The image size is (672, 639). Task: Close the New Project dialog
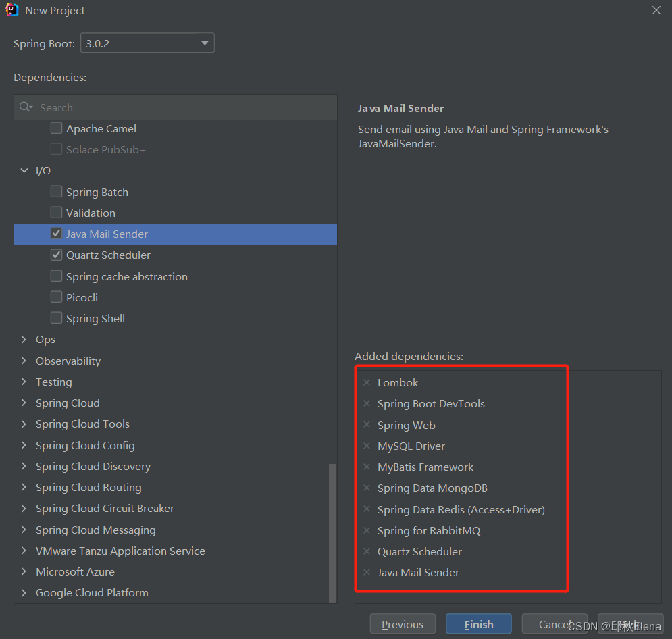[x=656, y=10]
